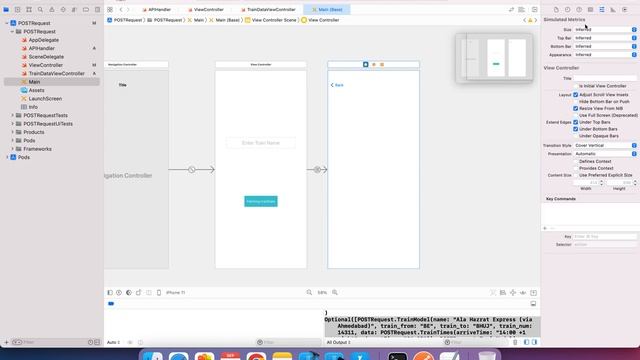640x360 pixels.
Task: Expand the Products folder
Action: (x=13, y=132)
